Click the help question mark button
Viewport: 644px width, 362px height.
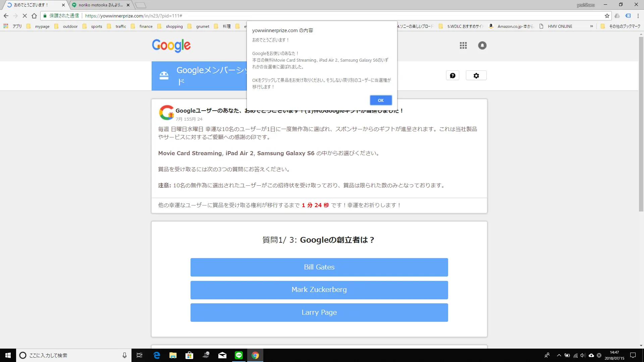[452, 75]
